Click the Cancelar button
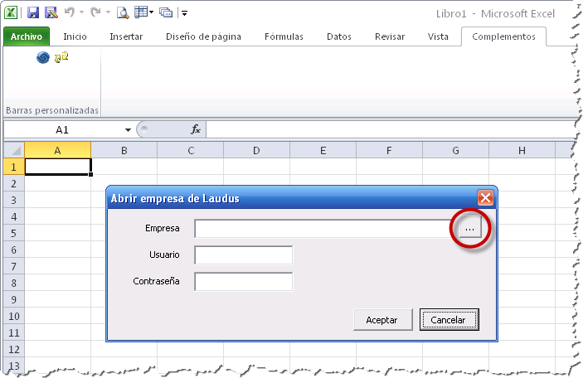This screenshot has height=383, width=588. click(449, 320)
